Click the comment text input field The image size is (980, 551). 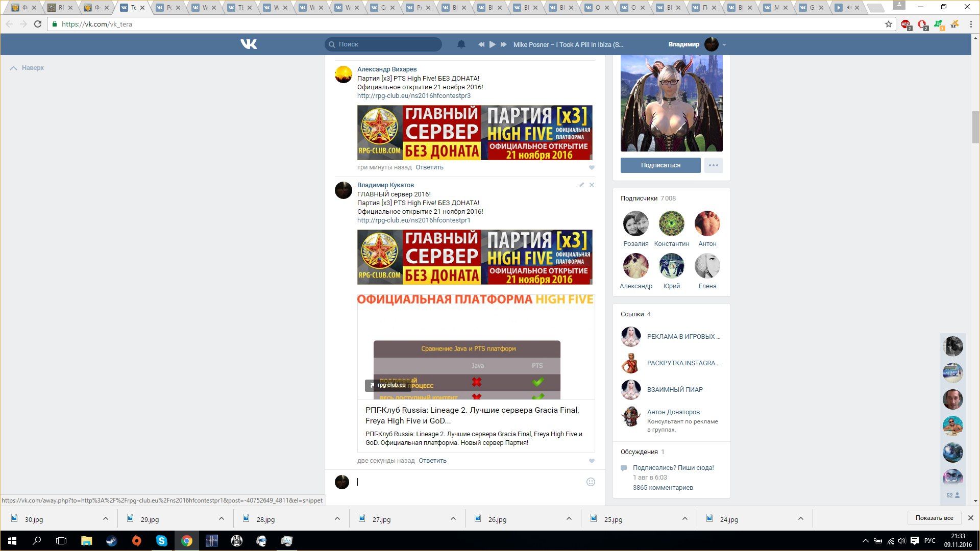(469, 482)
